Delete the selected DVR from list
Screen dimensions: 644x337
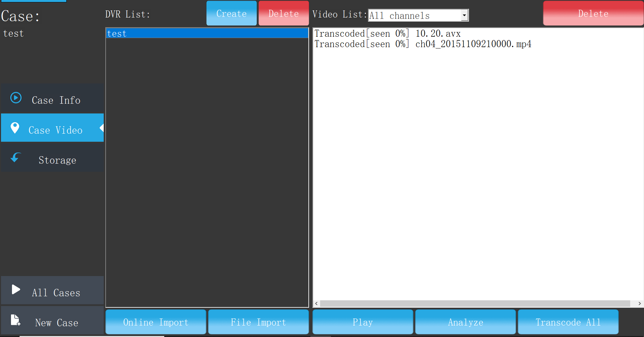click(283, 13)
